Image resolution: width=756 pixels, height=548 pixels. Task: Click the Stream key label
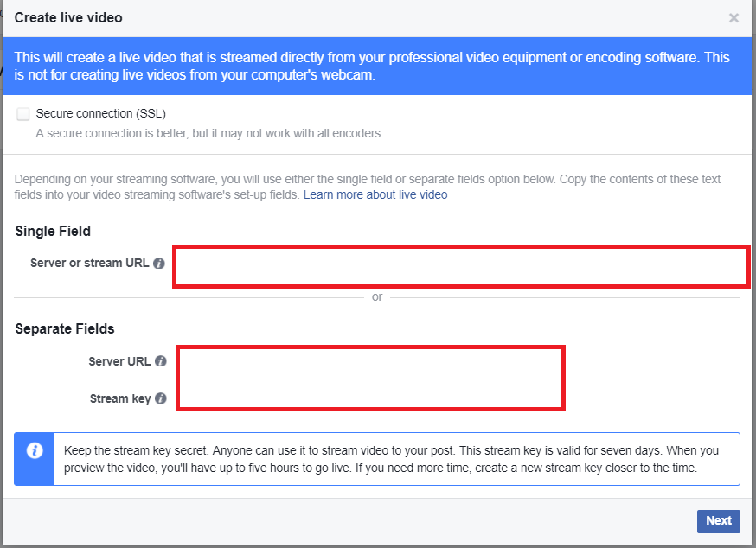[120, 398]
